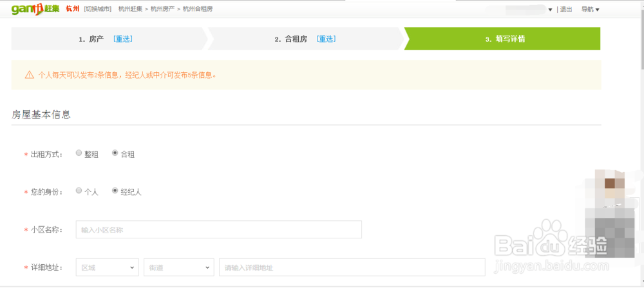
Task: Select step 3 填写详情 tab
Action: click(502, 39)
